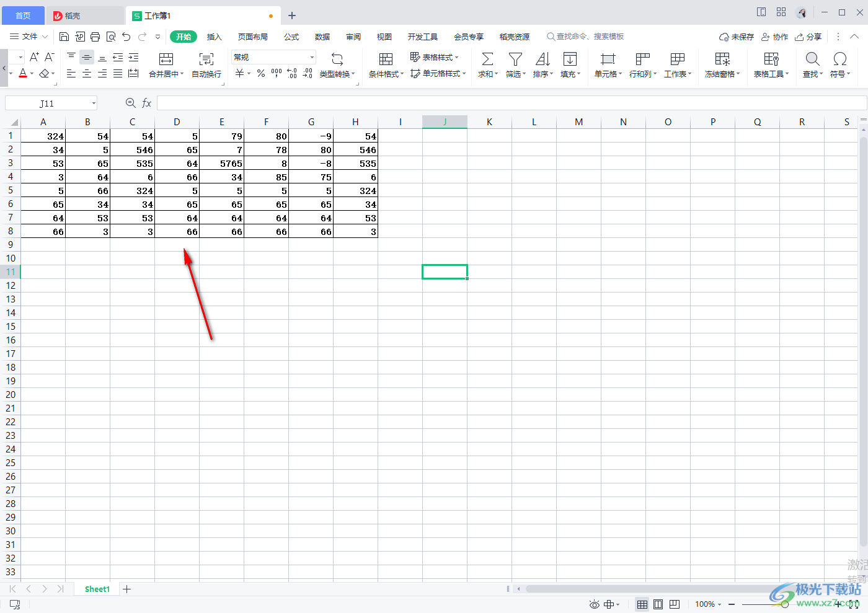Expand font color dropdown arrow
Screen dimensions: 868x613
click(32, 74)
